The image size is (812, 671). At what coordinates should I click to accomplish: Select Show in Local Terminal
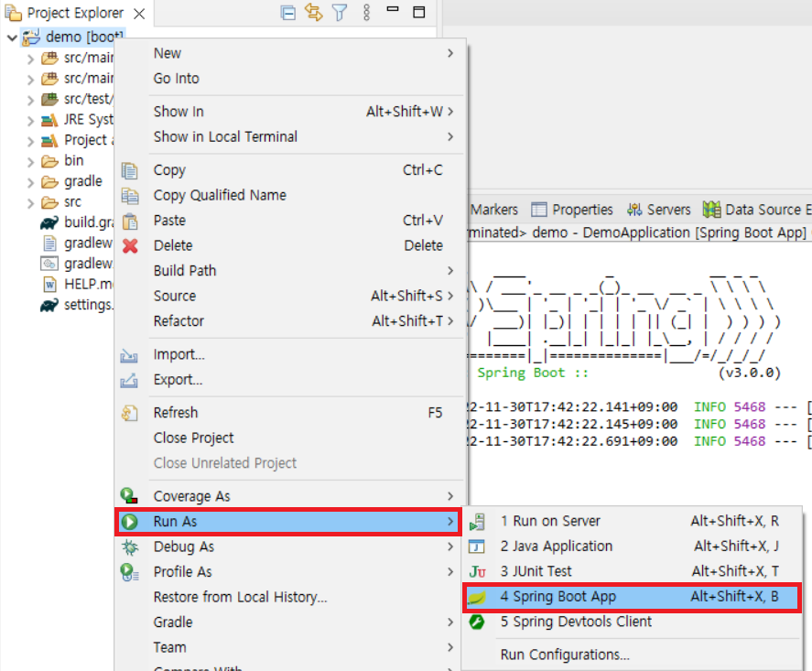click(x=290, y=137)
